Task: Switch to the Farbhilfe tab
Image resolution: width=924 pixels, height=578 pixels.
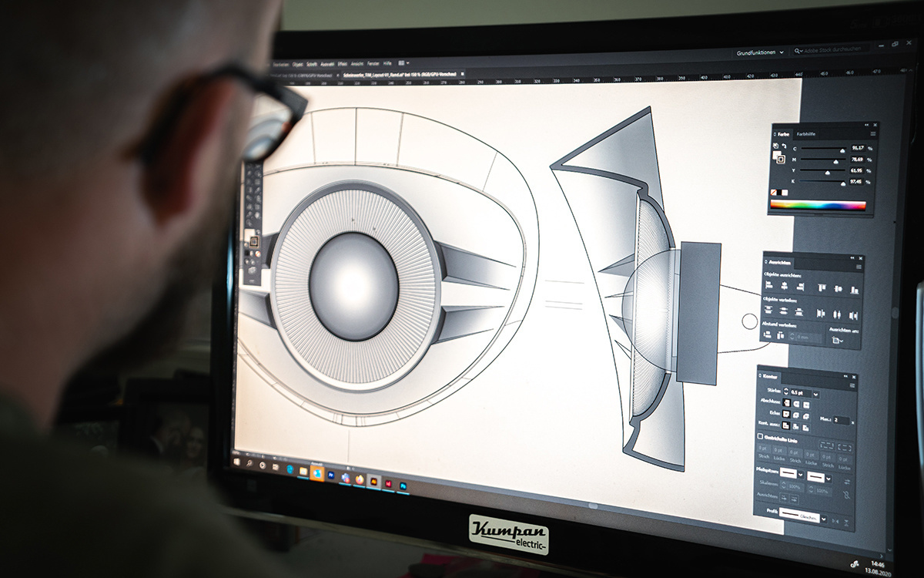Action: [806, 133]
